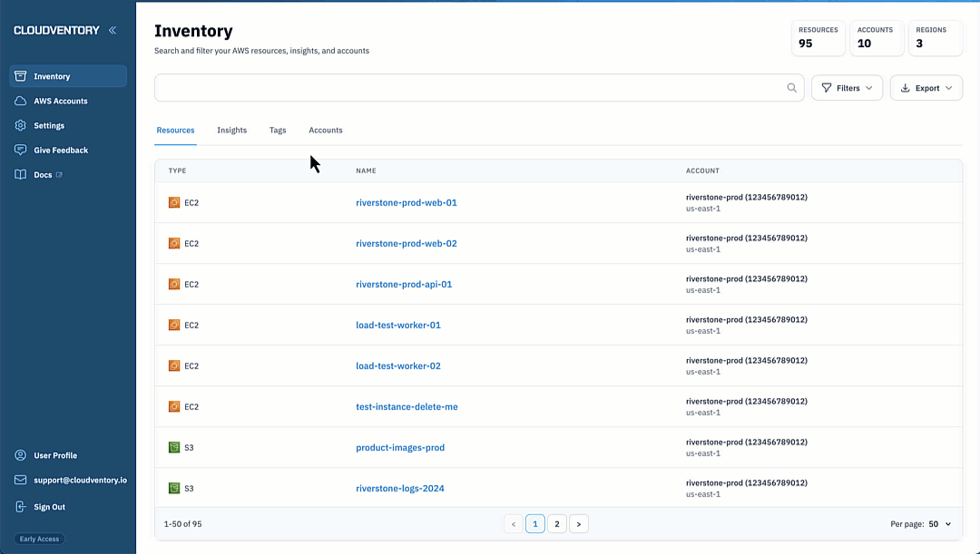Click the Give Feedback speech bubble icon
This screenshot has width=980, height=554.
pyautogui.click(x=20, y=150)
